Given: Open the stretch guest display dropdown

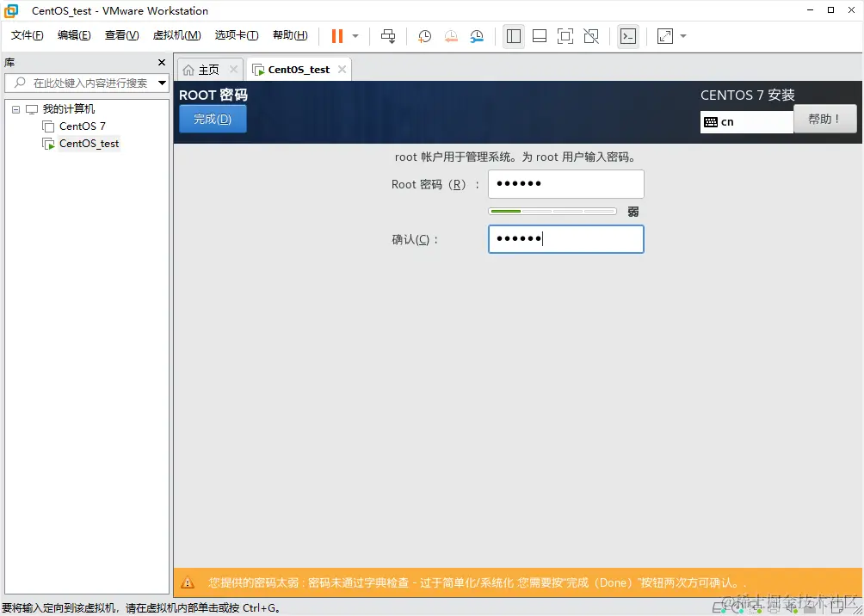Looking at the screenshot, I should [682, 35].
